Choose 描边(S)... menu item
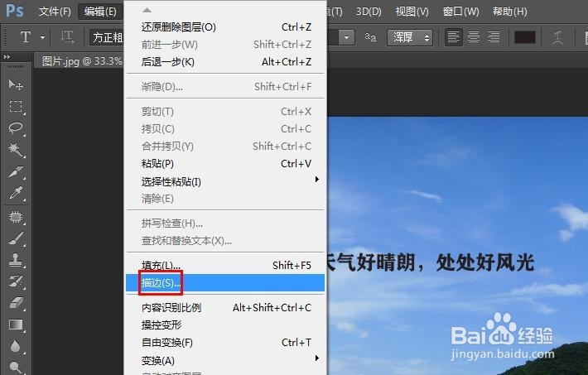588x375 pixels. point(225,283)
